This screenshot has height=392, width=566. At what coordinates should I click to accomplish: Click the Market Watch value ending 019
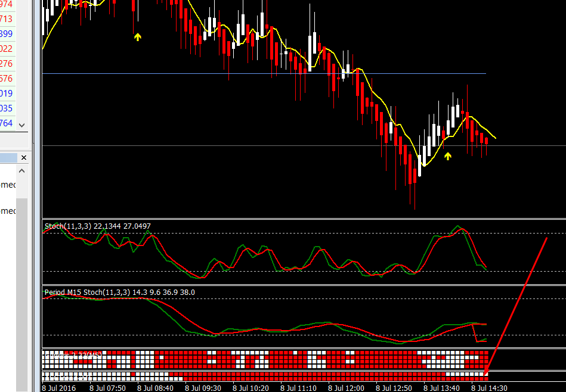click(6, 93)
